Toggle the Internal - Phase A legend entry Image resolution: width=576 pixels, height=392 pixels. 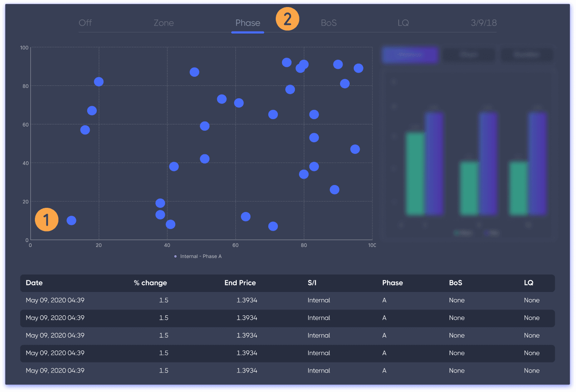(198, 256)
